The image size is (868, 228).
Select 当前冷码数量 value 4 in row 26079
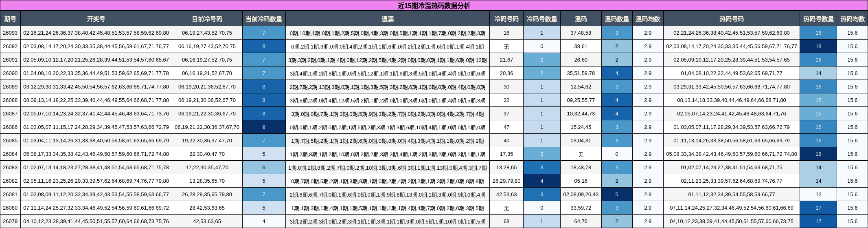264,221
